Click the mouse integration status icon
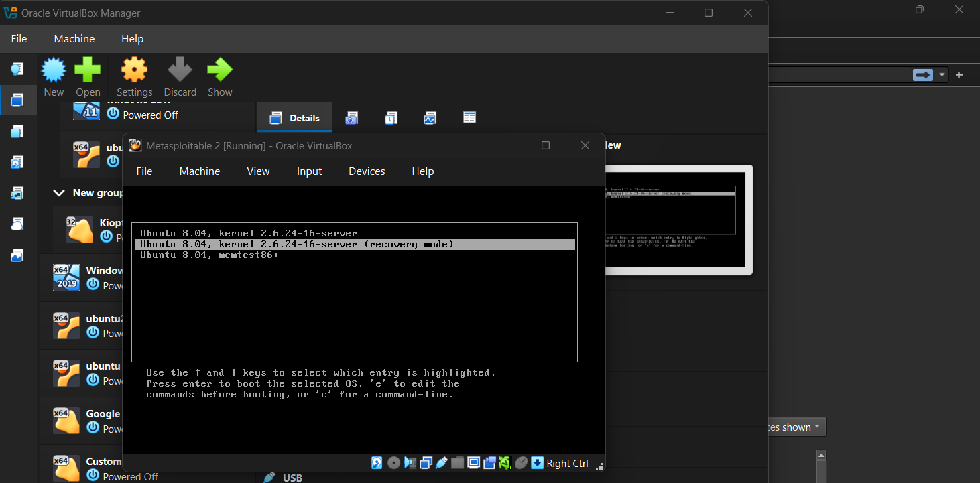 click(522, 463)
